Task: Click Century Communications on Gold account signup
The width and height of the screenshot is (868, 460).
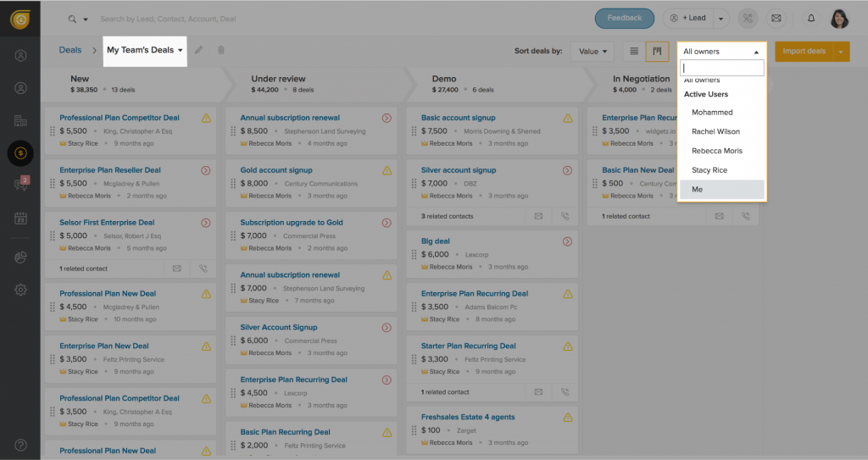Action: [321, 184]
